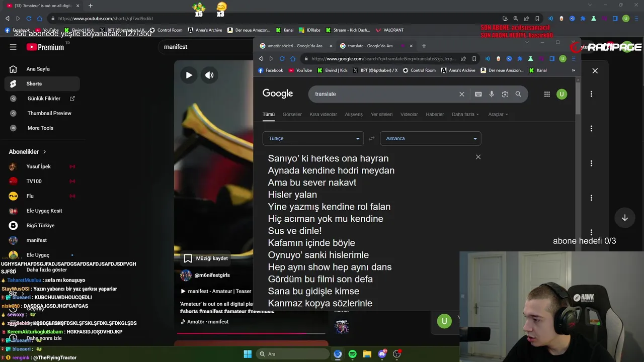644x362 pixels.
Task: Close the YouTube 'Amateur' browser tab
Action: (x=77, y=6)
